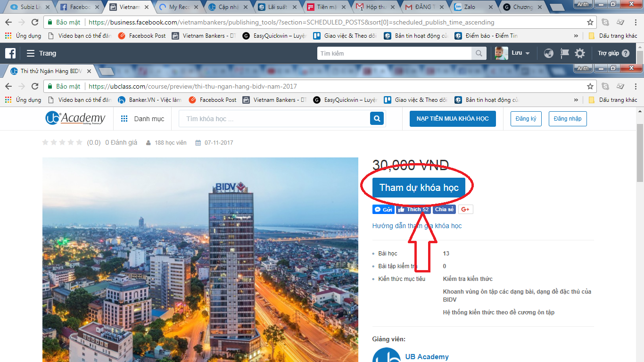This screenshot has height=362, width=644.
Task: Open Giao việc & Theo dõi bookmark, ubclass window
Action: tap(415, 100)
